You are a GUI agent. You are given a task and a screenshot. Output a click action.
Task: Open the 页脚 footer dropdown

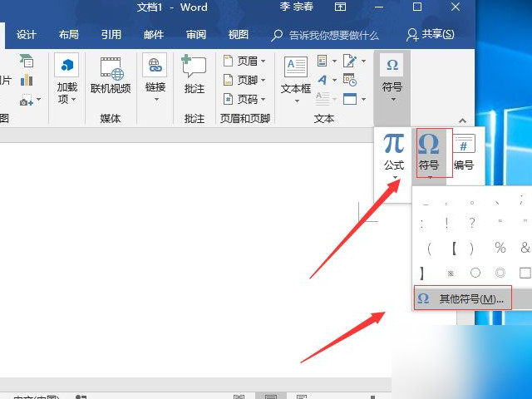pos(244,80)
